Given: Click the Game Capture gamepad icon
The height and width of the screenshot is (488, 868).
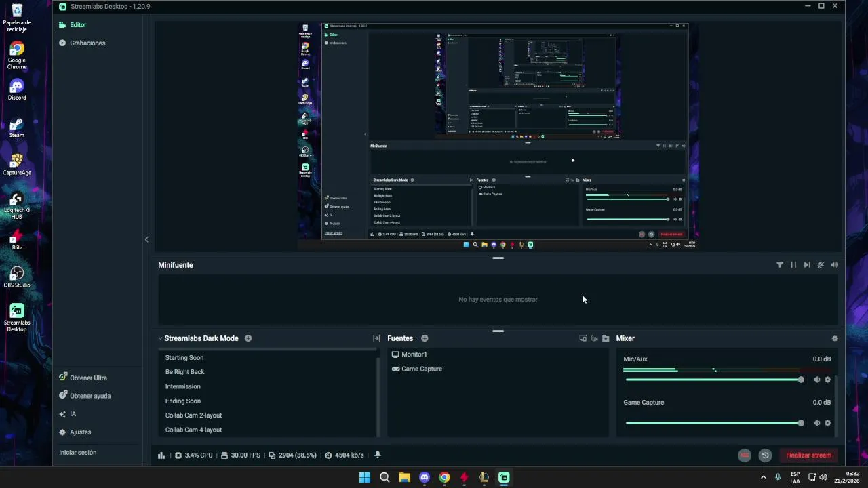Looking at the screenshot, I should (395, 369).
